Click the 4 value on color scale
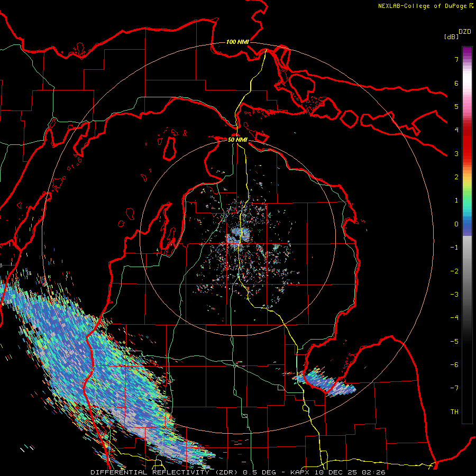The width and height of the screenshot is (476, 476). pos(456,130)
